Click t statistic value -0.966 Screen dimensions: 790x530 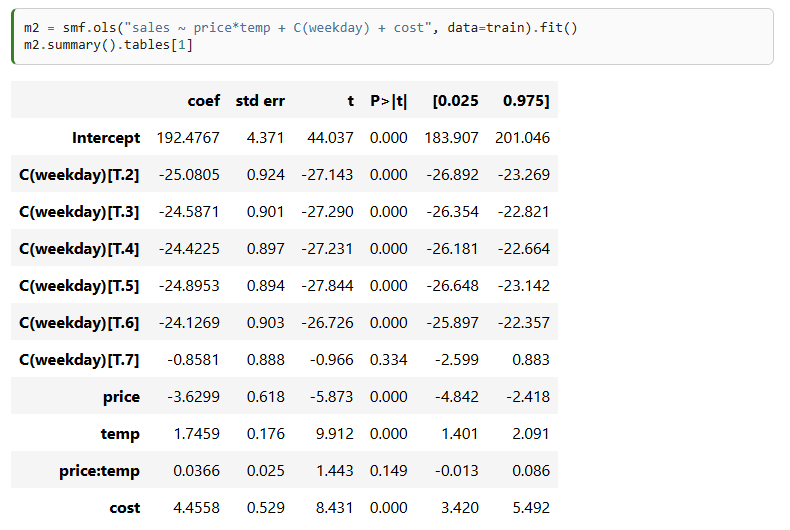click(332, 360)
